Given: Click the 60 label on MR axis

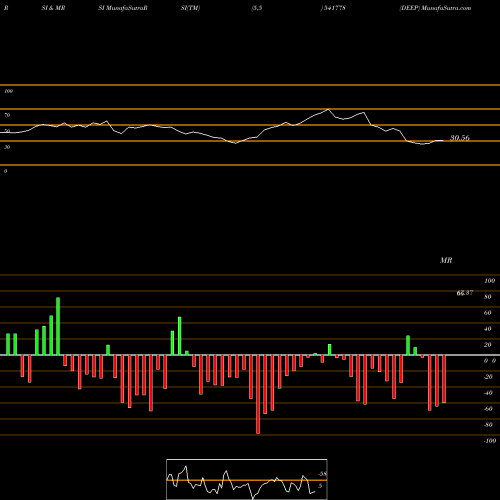Looking at the screenshot, I should coord(488,313).
